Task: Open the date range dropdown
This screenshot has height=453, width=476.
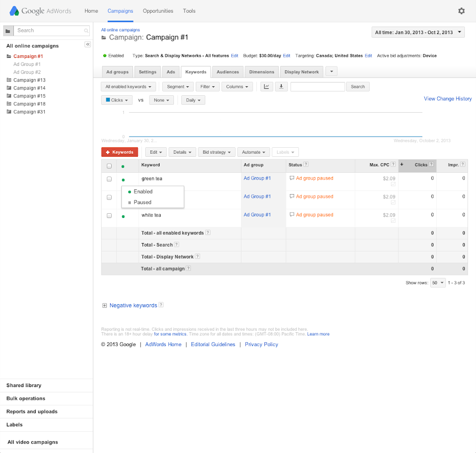Action: point(418,32)
